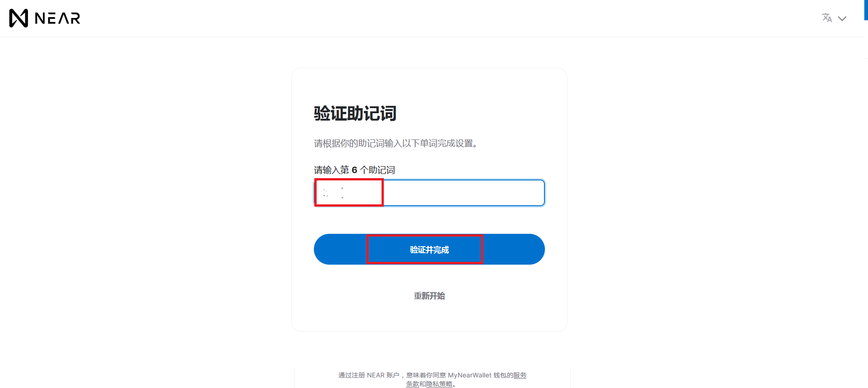Click the 意味着你同意 phrase in the footer
Screen dimensions: 868x388
coord(426,375)
